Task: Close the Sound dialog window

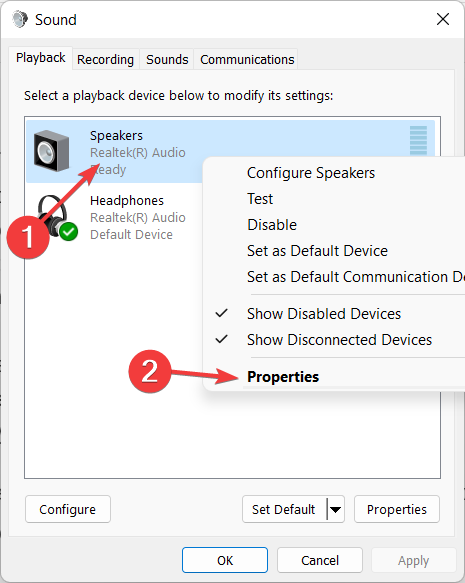Action: click(x=443, y=19)
